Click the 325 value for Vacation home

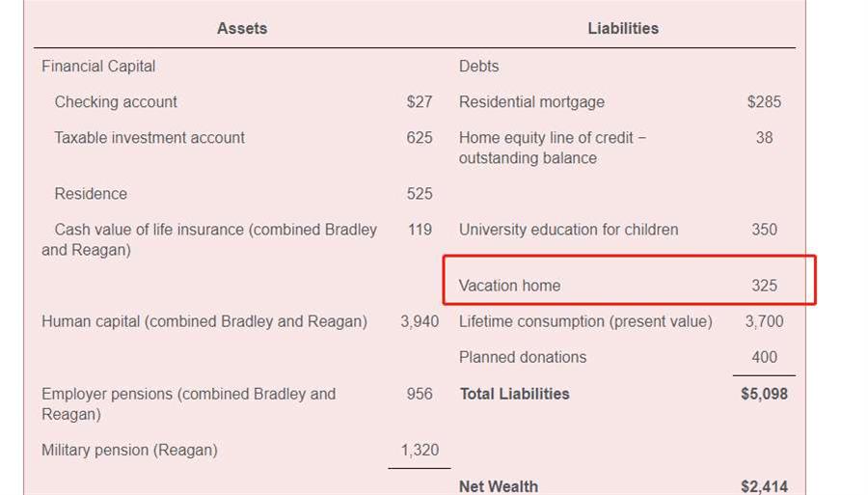click(764, 286)
